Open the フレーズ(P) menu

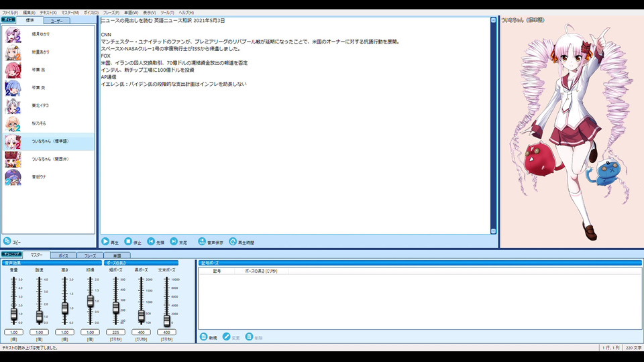tap(111, 13)
